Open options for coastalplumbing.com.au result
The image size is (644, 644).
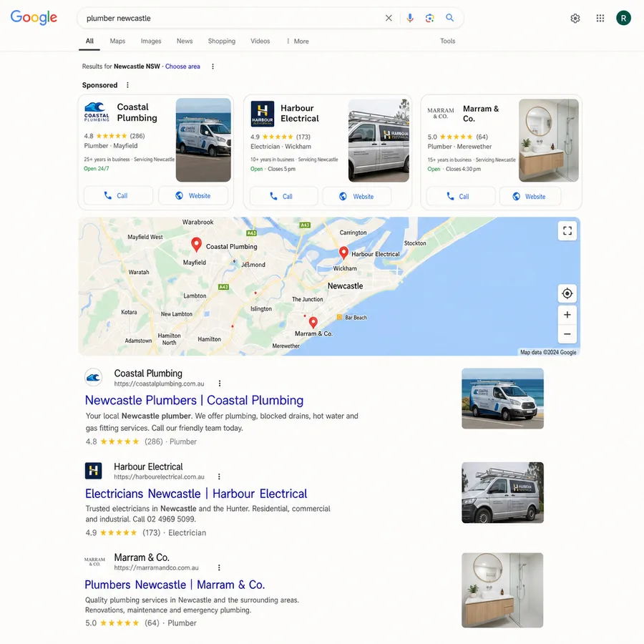(x=220, y=384)
